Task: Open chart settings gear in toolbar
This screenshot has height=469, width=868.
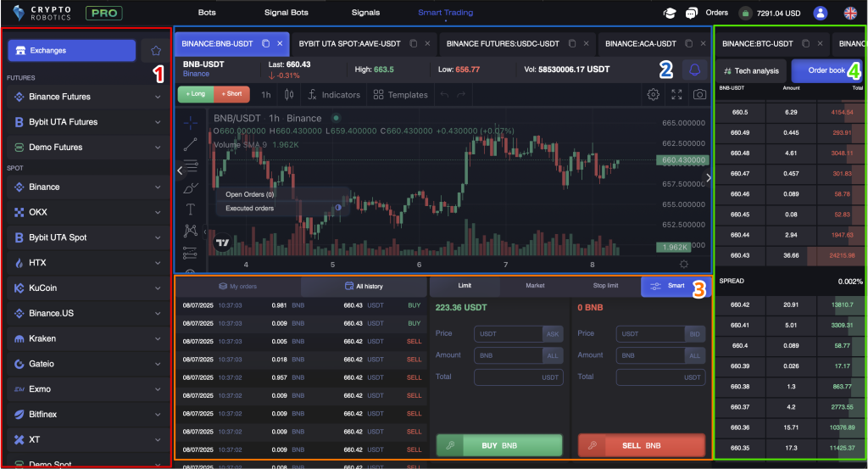Action: click(x=654, y=95)
